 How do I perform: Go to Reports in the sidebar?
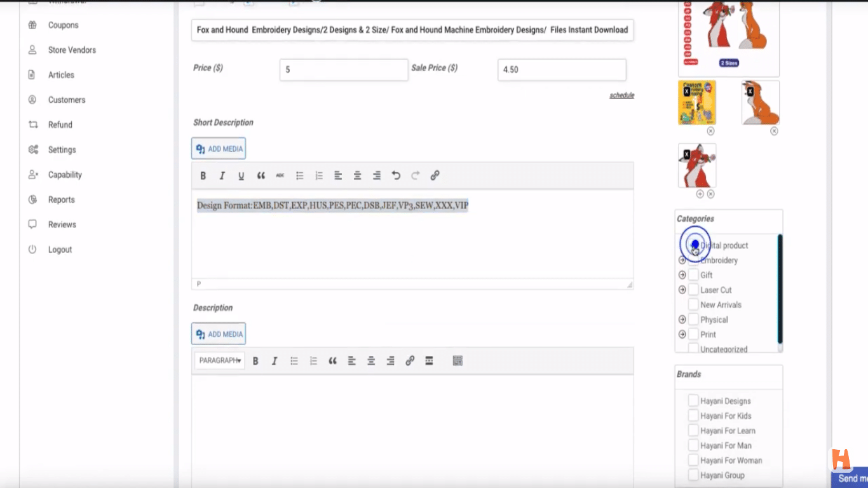[x=61, y=200]
